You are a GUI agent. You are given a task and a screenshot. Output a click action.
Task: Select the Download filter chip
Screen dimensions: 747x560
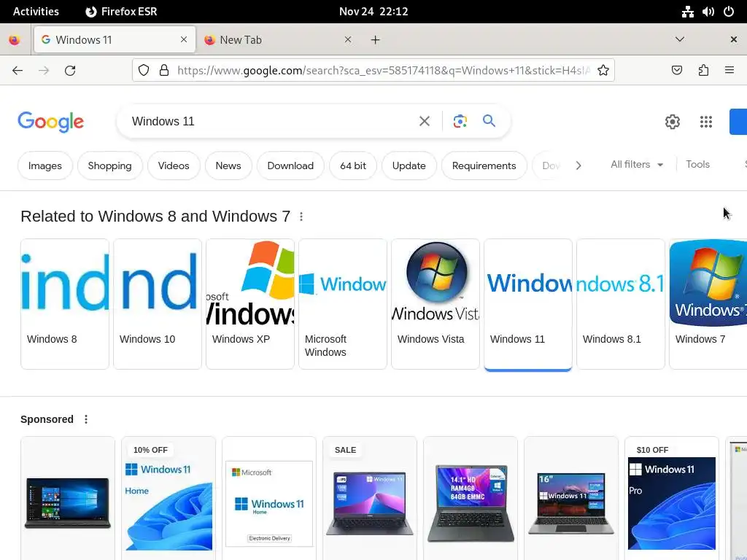[290, 166]
